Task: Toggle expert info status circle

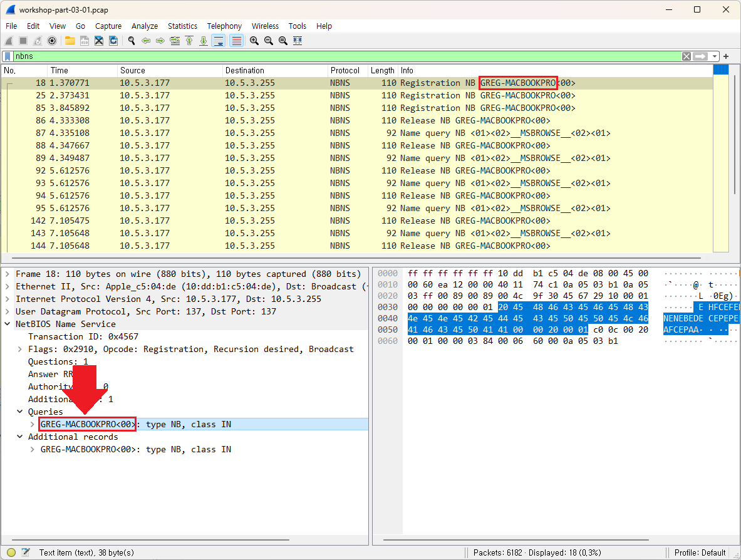Action: (11, 552)
